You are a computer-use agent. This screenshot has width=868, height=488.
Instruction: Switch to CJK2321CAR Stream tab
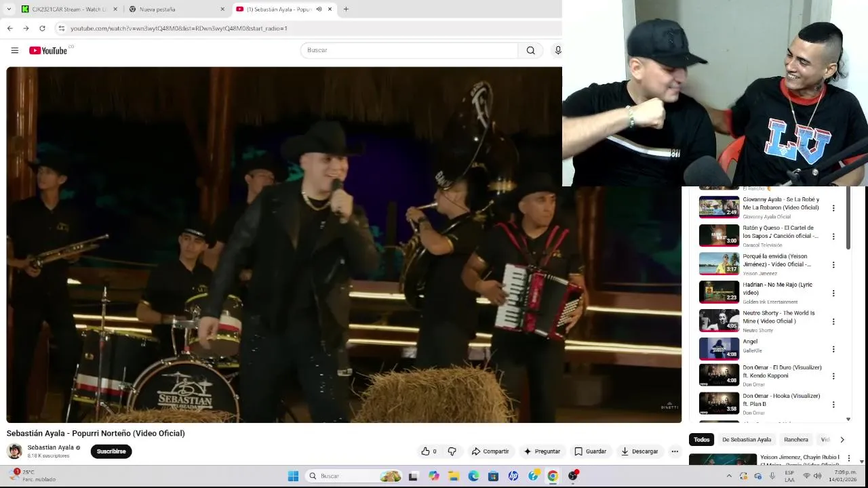coord(69,9)
